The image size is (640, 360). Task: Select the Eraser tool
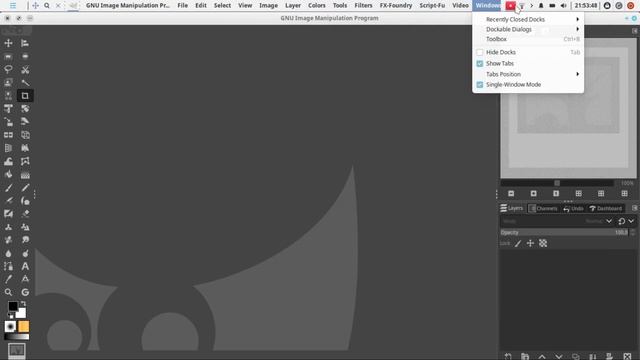[25, 213]
